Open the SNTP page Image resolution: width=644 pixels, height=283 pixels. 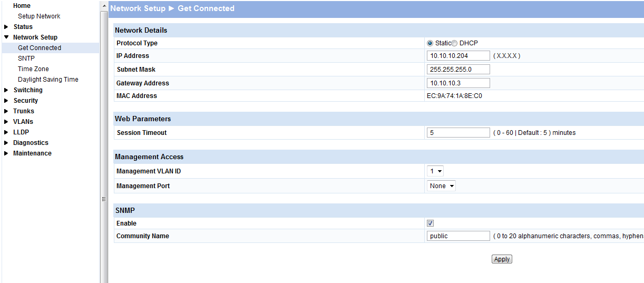click(26, 58)
